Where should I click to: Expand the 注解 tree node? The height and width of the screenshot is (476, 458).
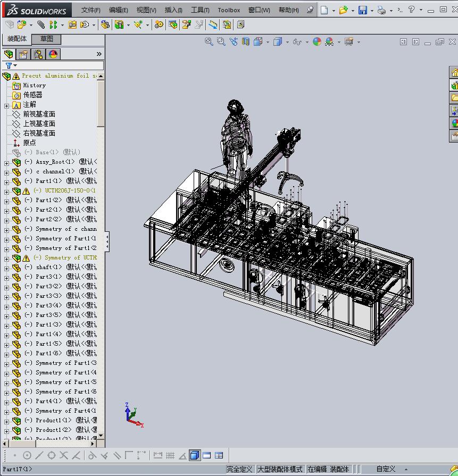7,106
